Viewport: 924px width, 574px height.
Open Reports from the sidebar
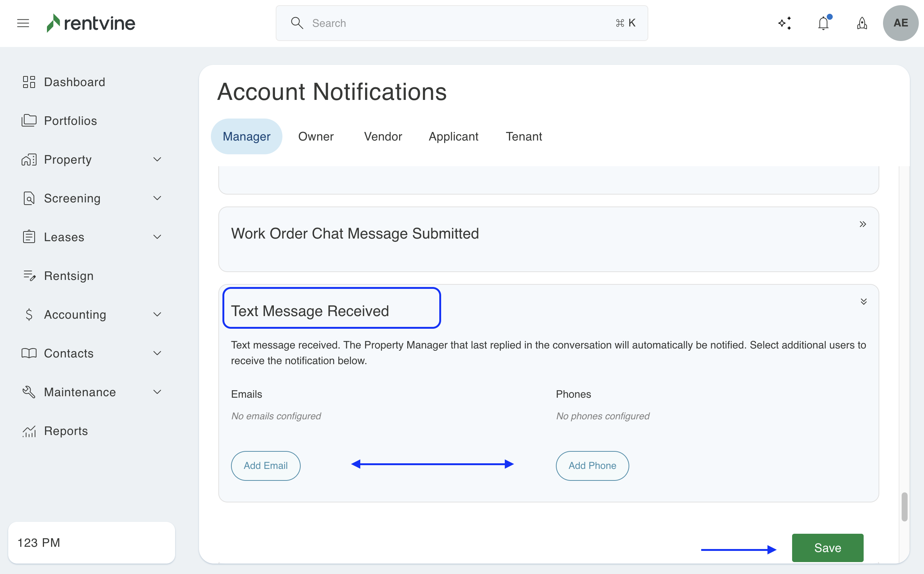66,431
